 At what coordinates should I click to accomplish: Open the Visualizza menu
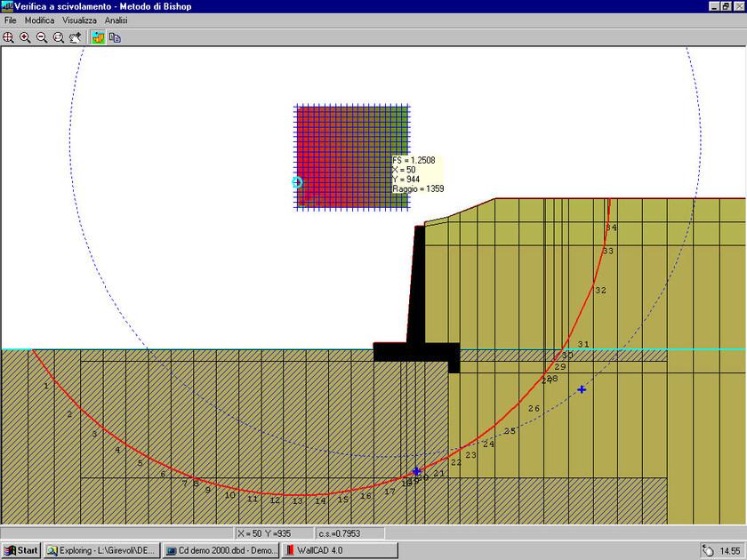tap(79, 20)
